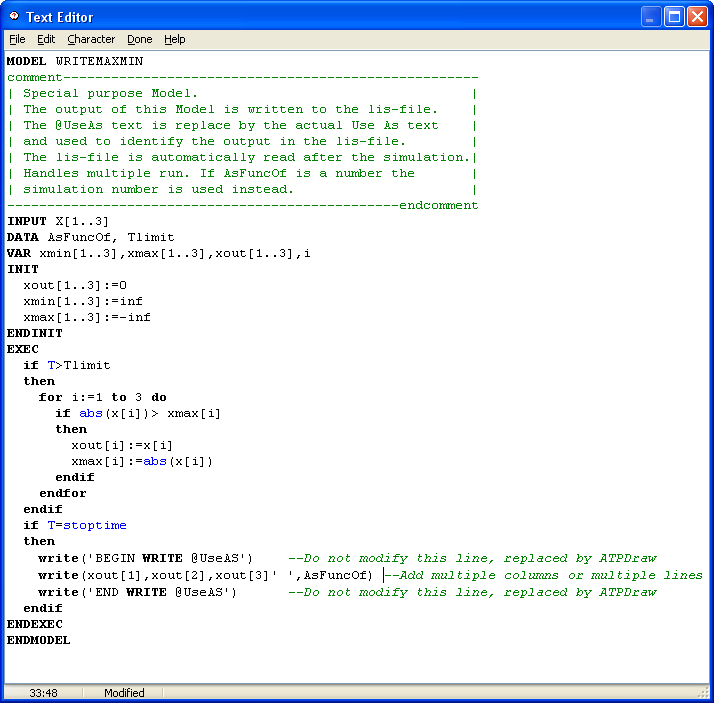Click the ENDINIT keyword
The width and height of the screenshot is (714, 703).
tap(35, 333)
